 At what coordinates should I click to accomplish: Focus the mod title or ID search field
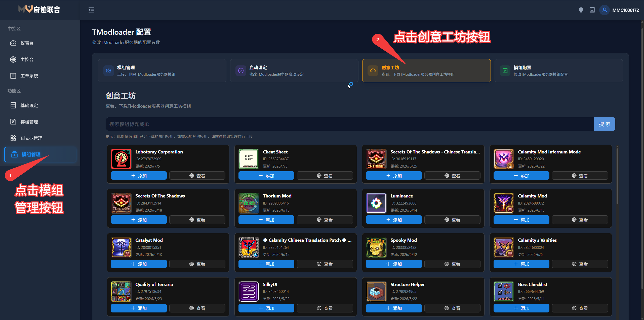pyautogui.click(x=350, y=124)
